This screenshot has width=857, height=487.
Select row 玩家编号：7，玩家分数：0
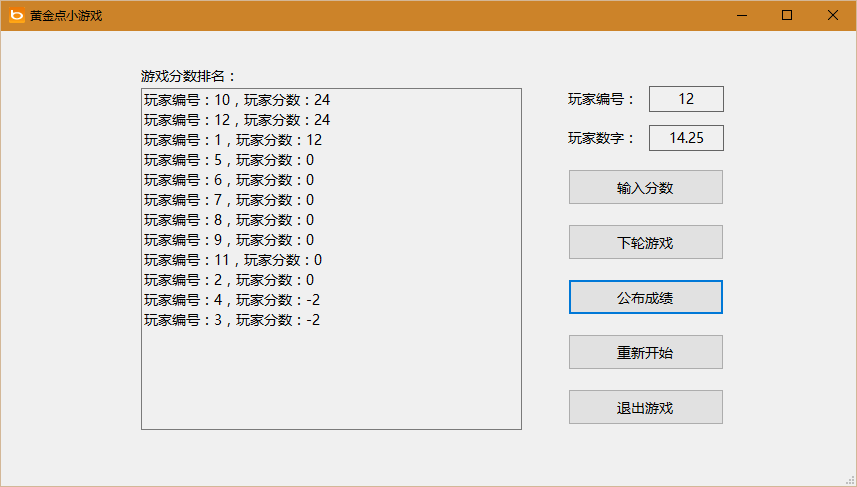(x=331, y=200)
